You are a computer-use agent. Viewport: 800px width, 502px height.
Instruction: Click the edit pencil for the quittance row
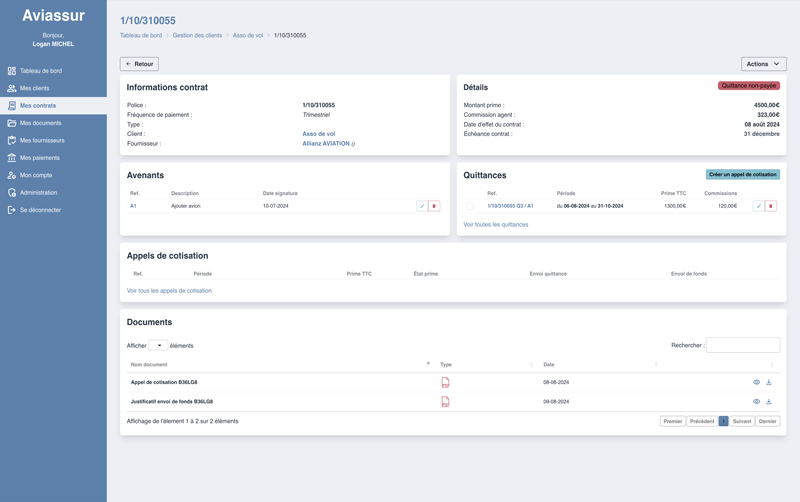[x=758, y=206]
